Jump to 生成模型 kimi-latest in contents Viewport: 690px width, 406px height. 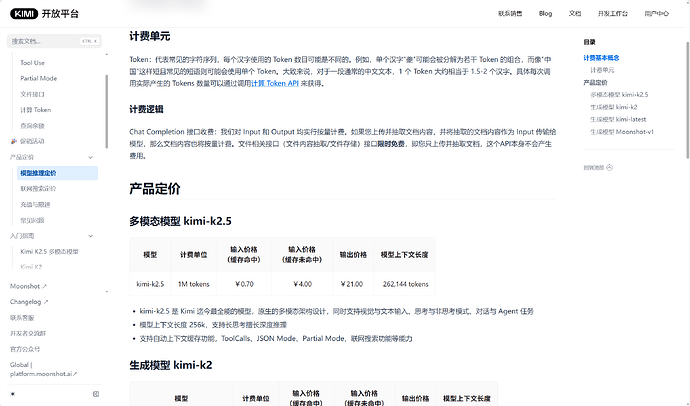click(618, 120)
